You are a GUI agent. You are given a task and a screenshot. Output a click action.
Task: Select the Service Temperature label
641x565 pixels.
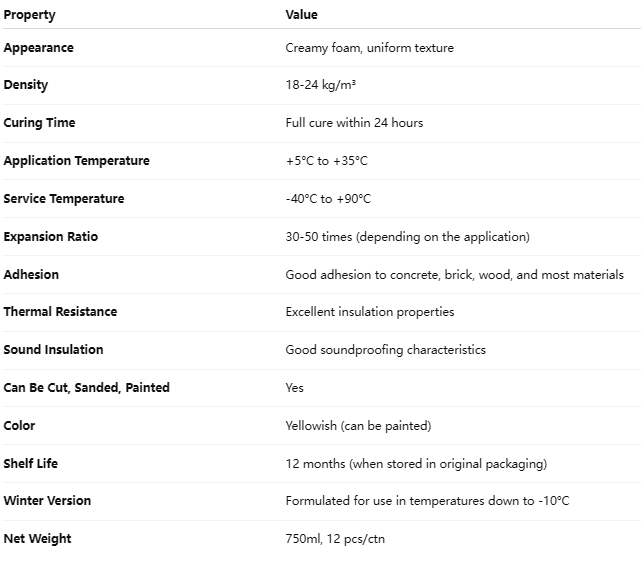pos(64,199)
